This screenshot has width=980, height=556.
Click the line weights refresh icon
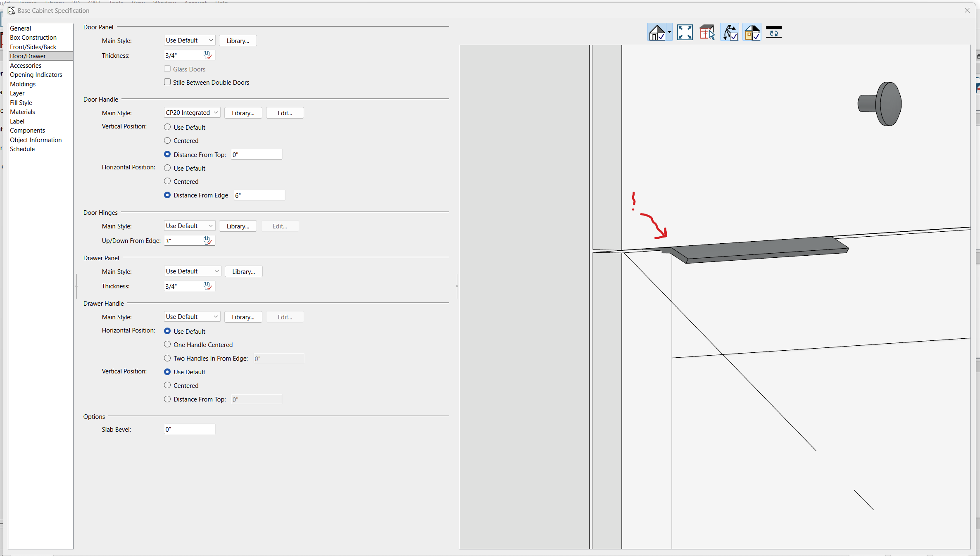pyautogui.click(x=773, y=32)
